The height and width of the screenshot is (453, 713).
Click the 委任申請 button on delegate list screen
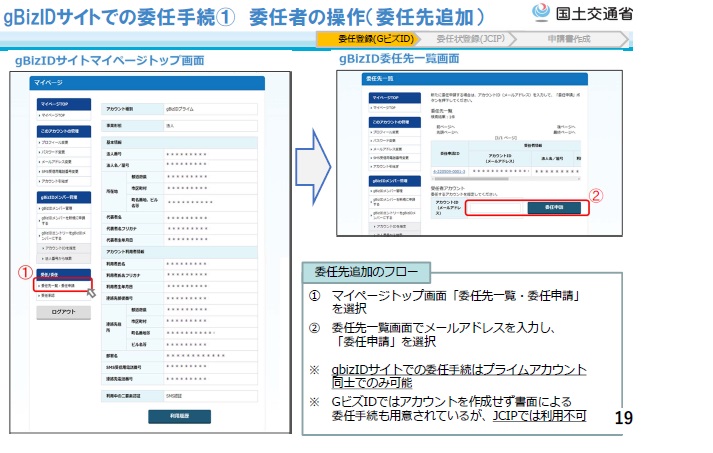click(554, 207)
